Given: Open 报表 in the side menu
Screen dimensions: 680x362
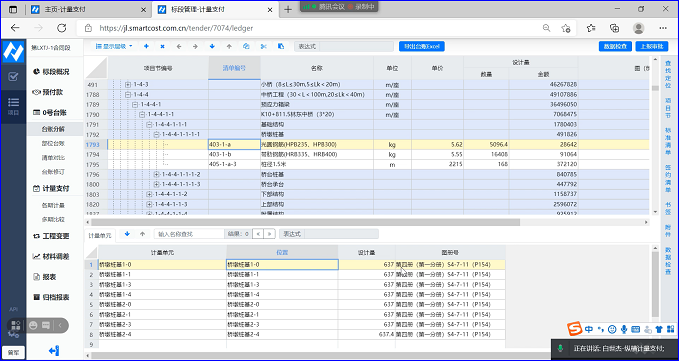Looking at the screenshot, I should click(45, 277).
